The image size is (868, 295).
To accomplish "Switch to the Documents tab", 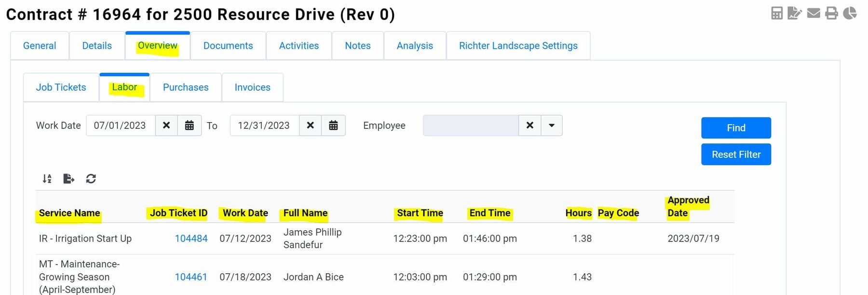I will [x=228, y=46].
